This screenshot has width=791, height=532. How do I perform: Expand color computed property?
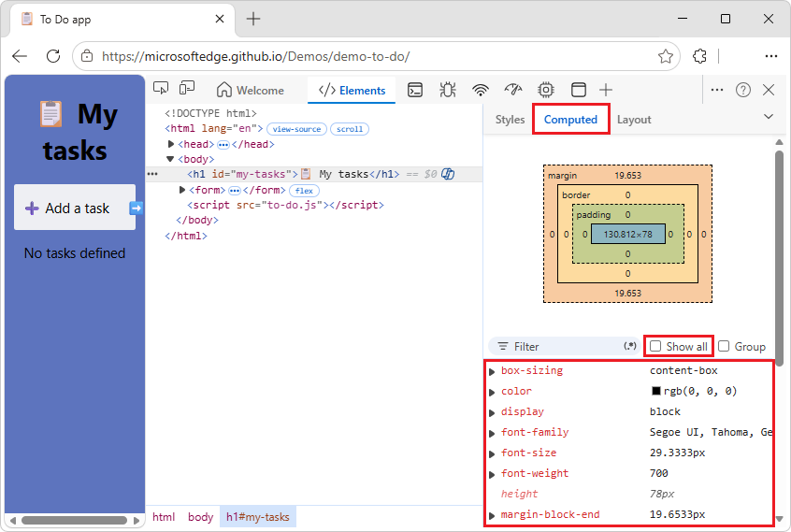coord(492,393)
